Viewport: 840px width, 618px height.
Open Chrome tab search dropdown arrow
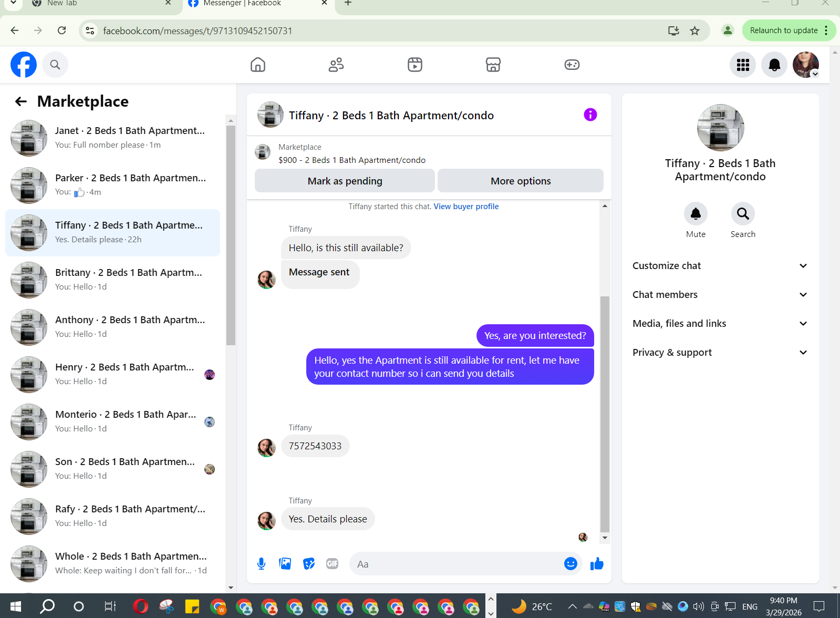(13, 3)
